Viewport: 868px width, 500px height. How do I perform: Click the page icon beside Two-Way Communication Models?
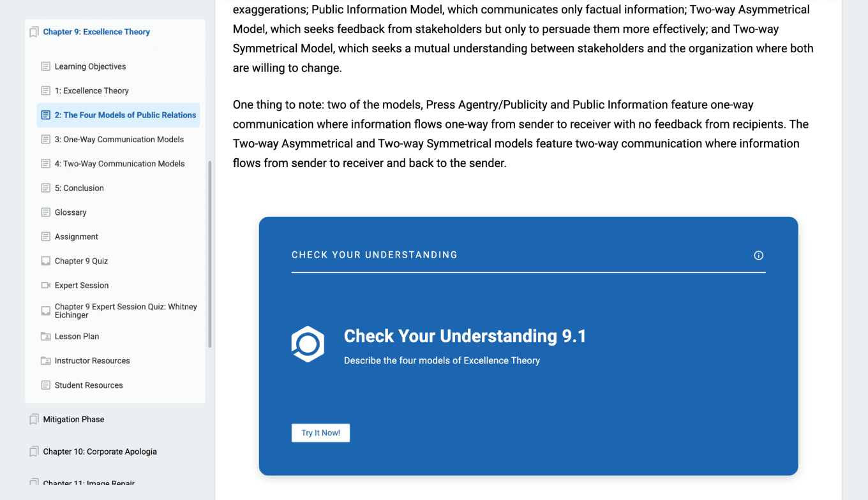(45, 164)
